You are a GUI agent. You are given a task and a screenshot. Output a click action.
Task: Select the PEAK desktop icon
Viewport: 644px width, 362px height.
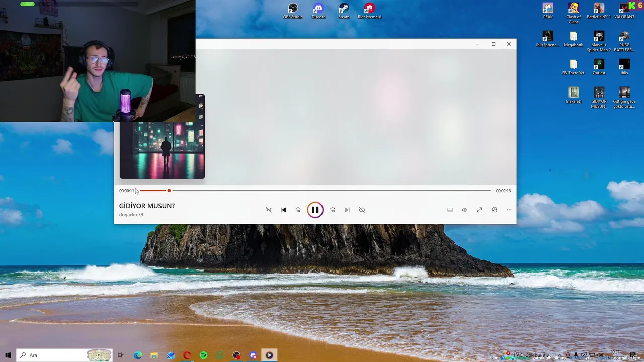(x=548, y=11)
